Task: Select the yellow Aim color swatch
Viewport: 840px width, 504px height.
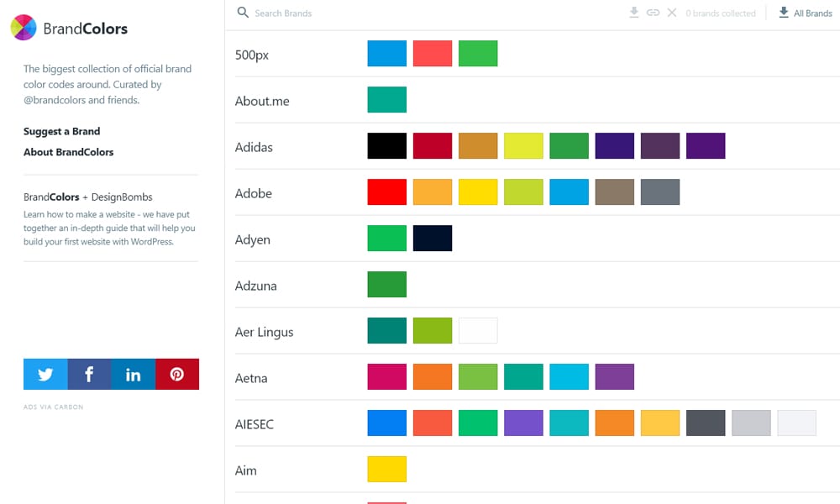Action: tap(386, 470)
